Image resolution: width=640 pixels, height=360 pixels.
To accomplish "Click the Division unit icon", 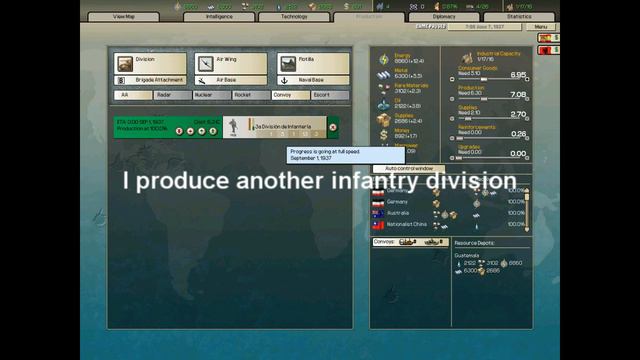I will tap(125, 64).
